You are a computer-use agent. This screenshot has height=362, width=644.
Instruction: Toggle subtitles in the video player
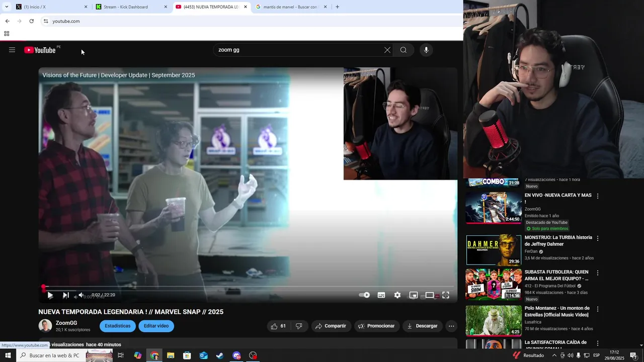point(381,295)
